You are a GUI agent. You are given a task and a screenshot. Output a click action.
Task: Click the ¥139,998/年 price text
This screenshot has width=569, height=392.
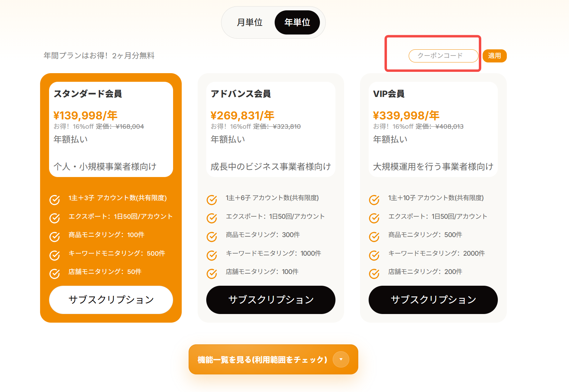85,115
